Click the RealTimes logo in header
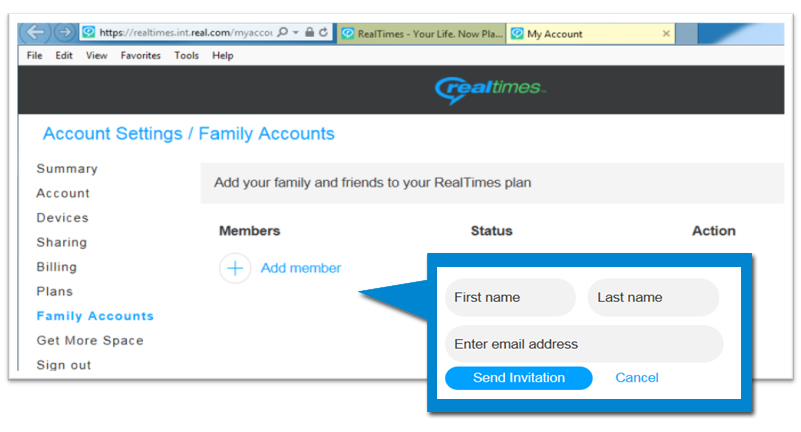 490,90
